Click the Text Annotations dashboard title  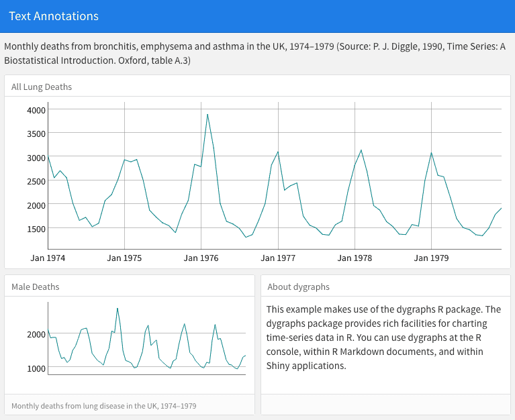54,16
